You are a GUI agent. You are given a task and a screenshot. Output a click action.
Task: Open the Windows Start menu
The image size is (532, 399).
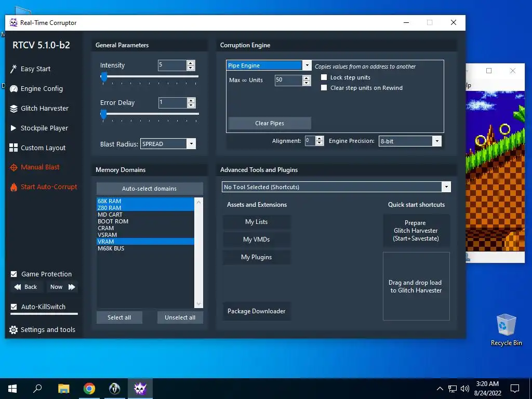pyautogui.click(x=12, y=389)
